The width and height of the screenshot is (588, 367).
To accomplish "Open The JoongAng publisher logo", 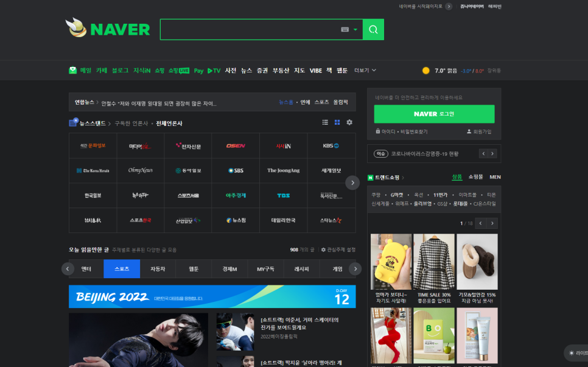I will click(x=283, y=170).
